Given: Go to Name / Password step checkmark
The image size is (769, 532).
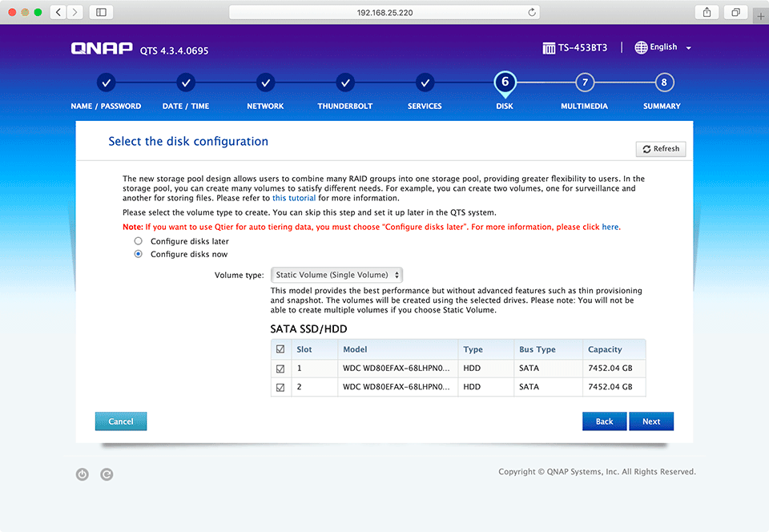Looking at the screenshot, I should [106, 83].
